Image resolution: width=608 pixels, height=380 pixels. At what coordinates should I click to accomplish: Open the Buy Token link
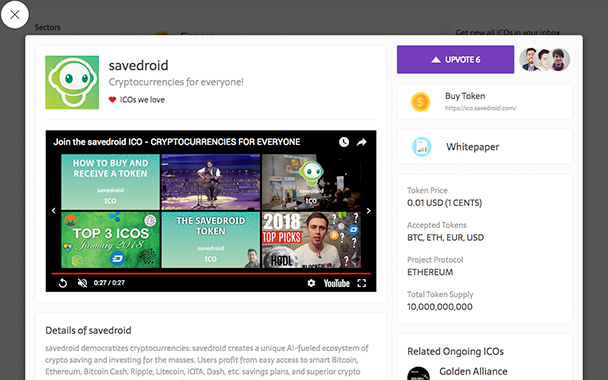pos(485,102)
